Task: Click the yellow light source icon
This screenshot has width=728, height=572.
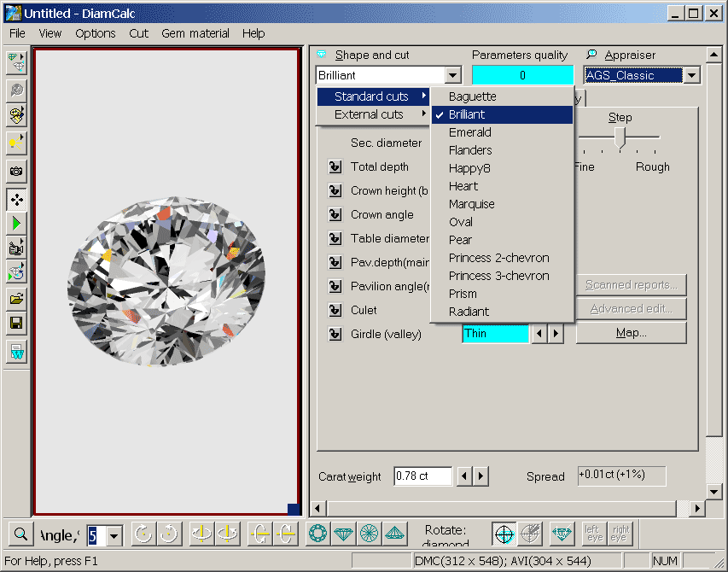Action: pos(16,141)
